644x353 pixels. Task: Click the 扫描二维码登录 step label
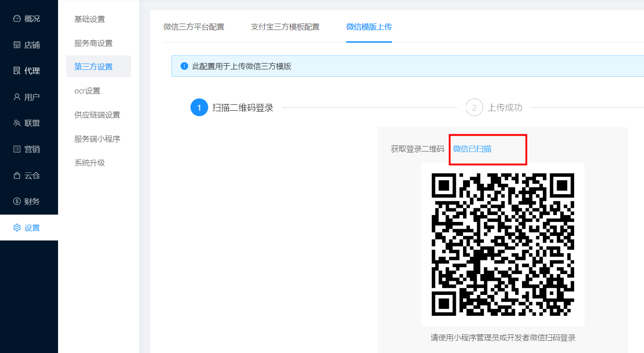pos(243,108)
